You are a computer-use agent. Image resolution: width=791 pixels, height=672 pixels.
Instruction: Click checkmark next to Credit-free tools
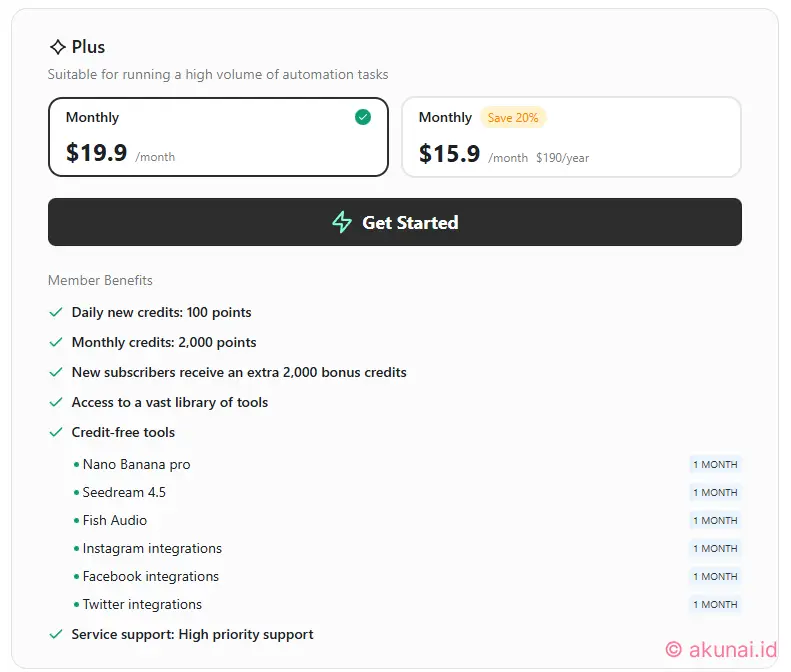pyautogui.click(x=56, y=432)
